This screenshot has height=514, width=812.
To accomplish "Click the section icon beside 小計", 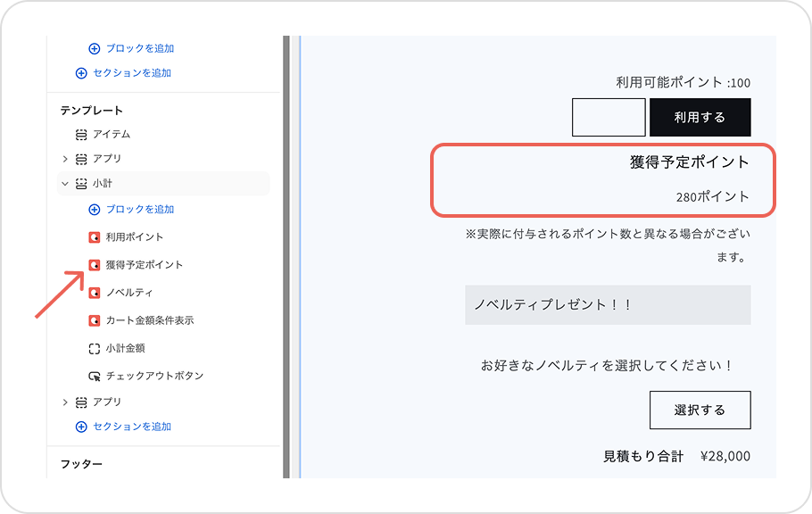I will [81, 184].
